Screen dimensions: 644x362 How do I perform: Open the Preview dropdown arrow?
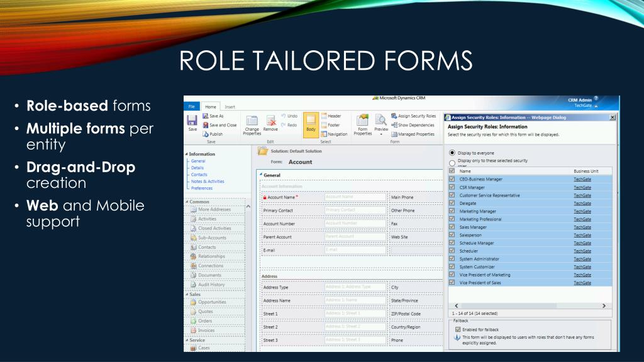point(380,134)
